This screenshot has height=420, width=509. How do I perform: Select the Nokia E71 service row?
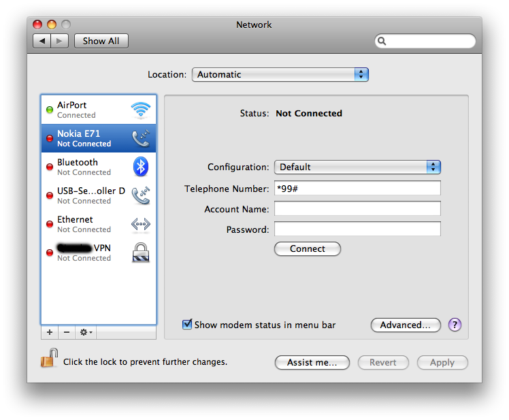tap(99, 138)
